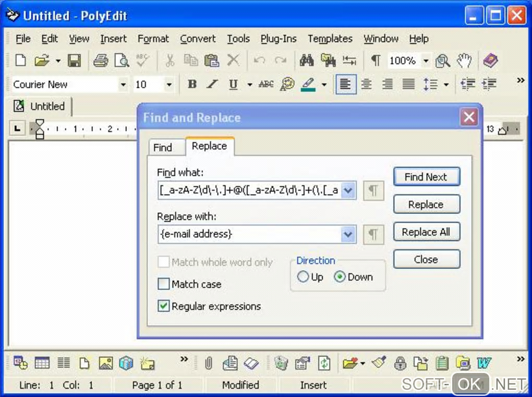532x397 pixels.
Task: Justify text alignment
Action: coord(408,84)
